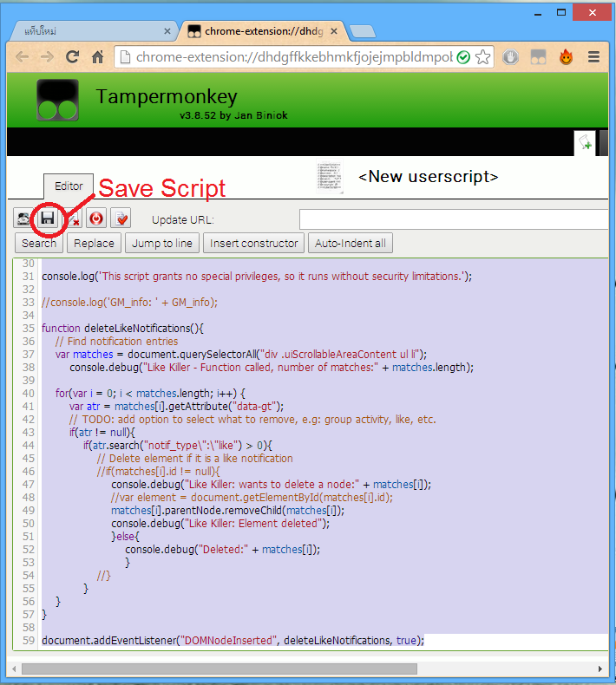Image resolution: width=616 pixels, height=685 pixels.
Task: Go back using browser back arrow
Action: (x=23, y=56)
